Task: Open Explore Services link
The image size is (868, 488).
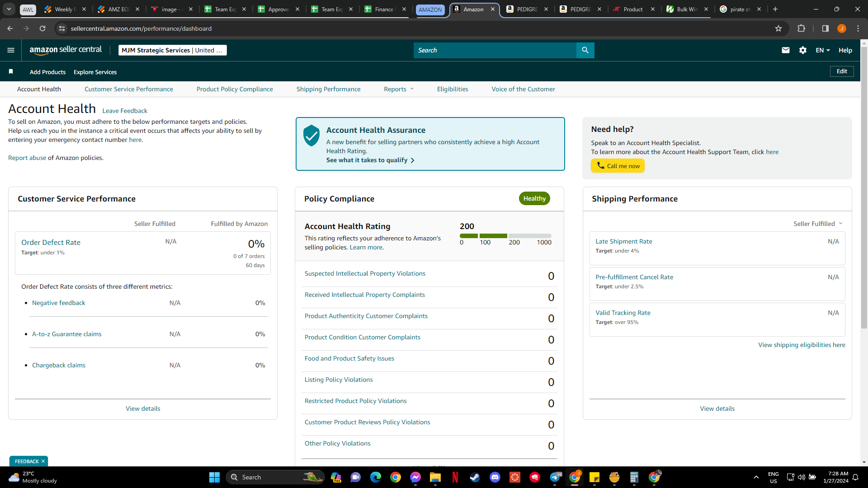Action: (x=95, y=72)
